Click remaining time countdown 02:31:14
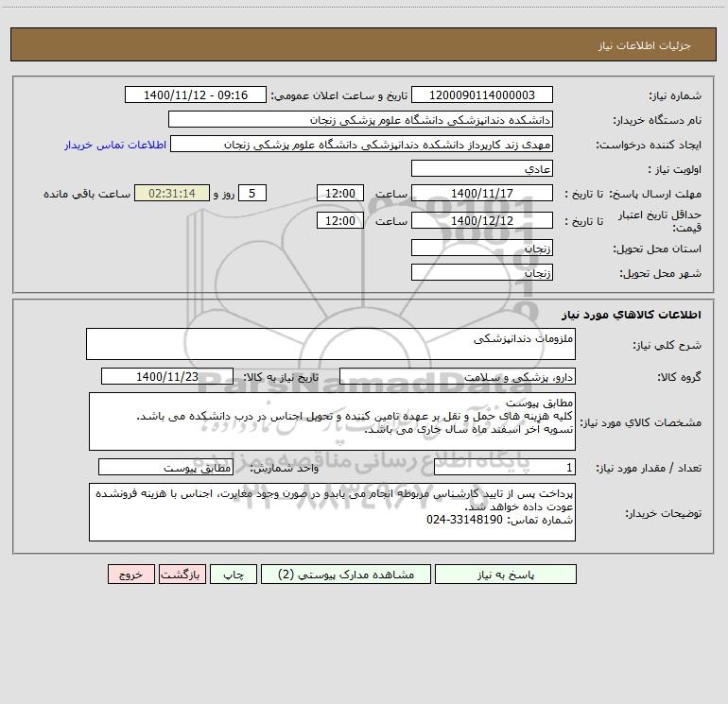Image resolution: width=728 pixels, height=704 pixels. (x=172, y=193)
